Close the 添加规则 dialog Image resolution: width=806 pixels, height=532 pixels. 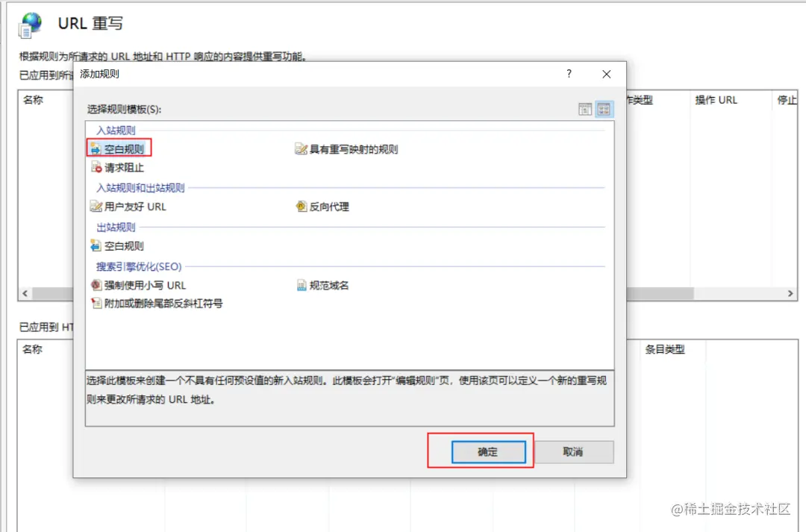[607, 74]
